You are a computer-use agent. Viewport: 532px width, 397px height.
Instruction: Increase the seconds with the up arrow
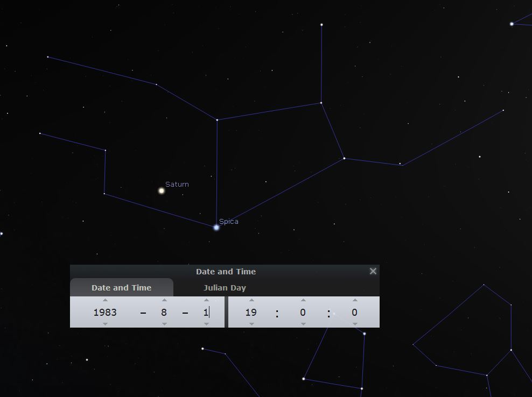coord(355,300)
